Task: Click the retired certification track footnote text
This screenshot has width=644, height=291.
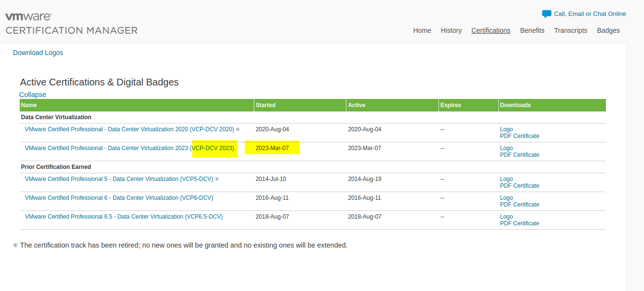Action: [x=184, y=245]
